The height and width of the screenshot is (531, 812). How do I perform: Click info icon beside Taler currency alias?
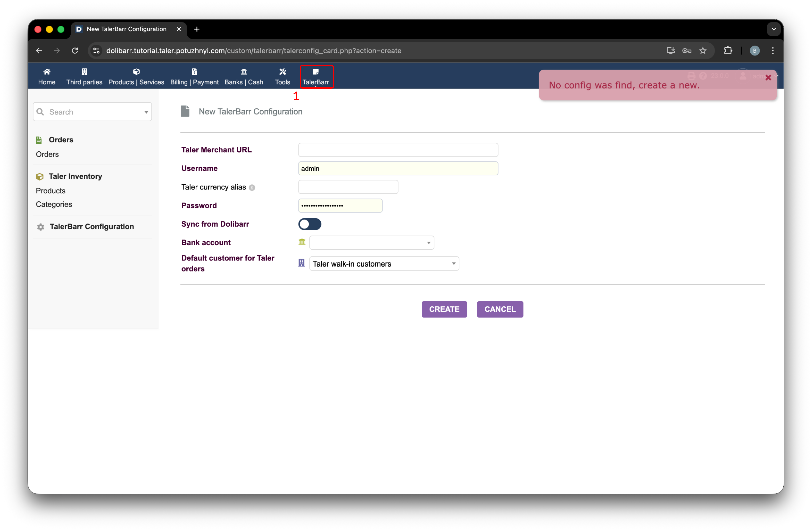(x=252, y=187)
